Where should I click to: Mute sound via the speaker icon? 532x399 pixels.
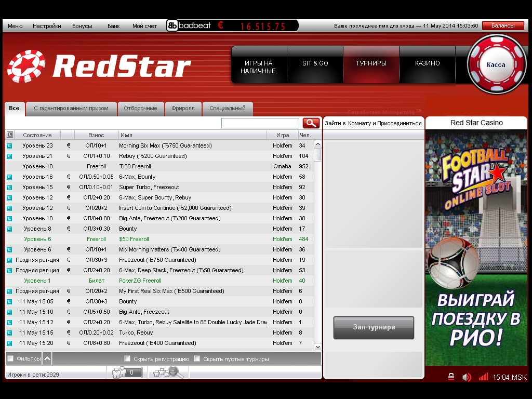(x=466, y=377)
